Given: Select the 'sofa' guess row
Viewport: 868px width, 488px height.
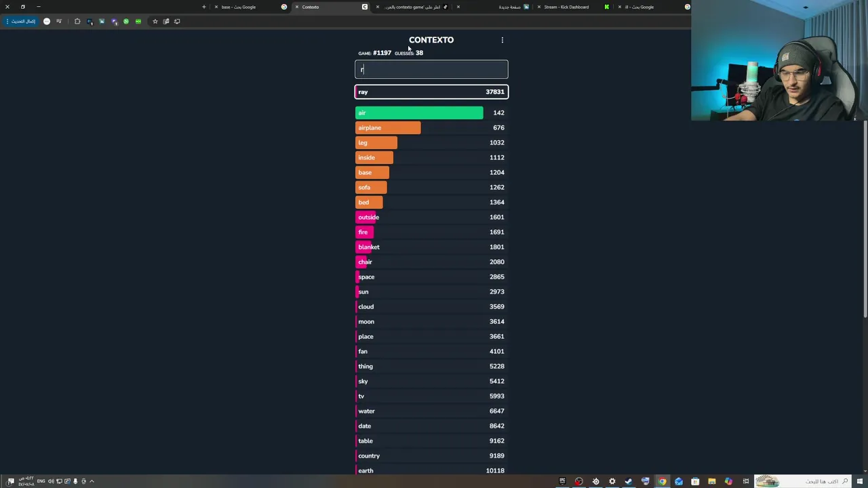Looking at the screenshot, I should 431,187.
